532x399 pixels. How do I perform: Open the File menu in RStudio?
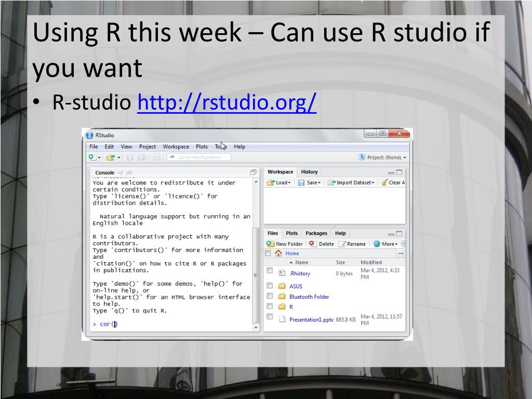(94, 147)
